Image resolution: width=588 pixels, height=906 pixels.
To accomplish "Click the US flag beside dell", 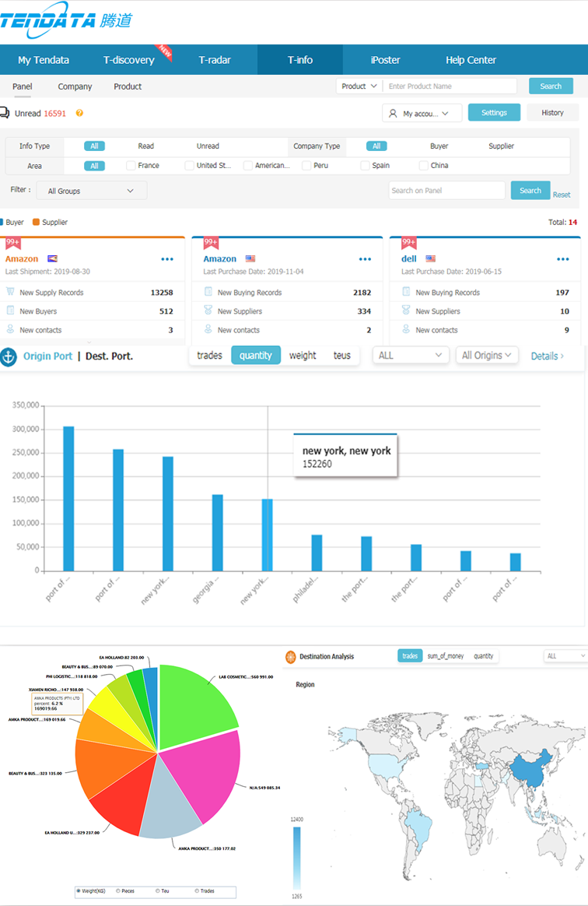I will (x=430, y=258).
